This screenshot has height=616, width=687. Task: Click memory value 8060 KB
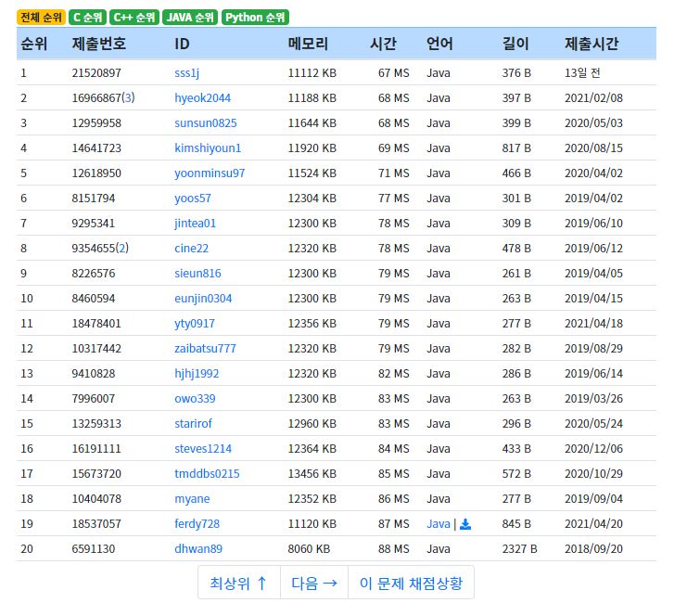(x=309, y=548)
